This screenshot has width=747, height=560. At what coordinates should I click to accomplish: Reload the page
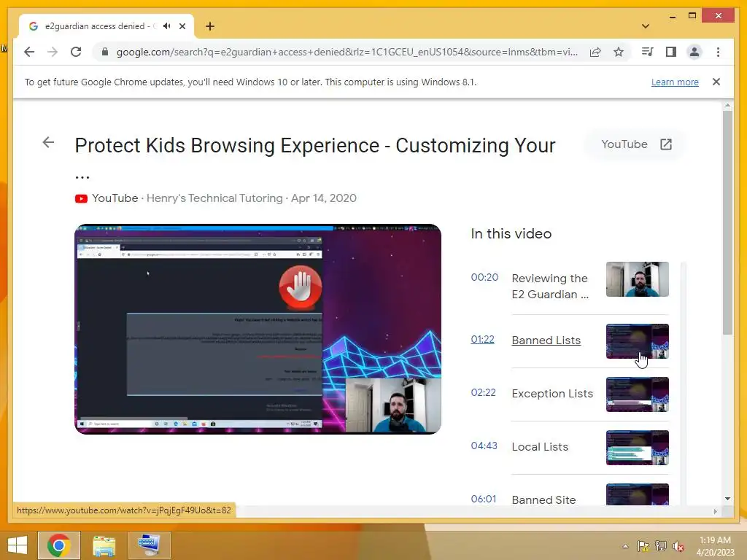(x=76, y=52)
